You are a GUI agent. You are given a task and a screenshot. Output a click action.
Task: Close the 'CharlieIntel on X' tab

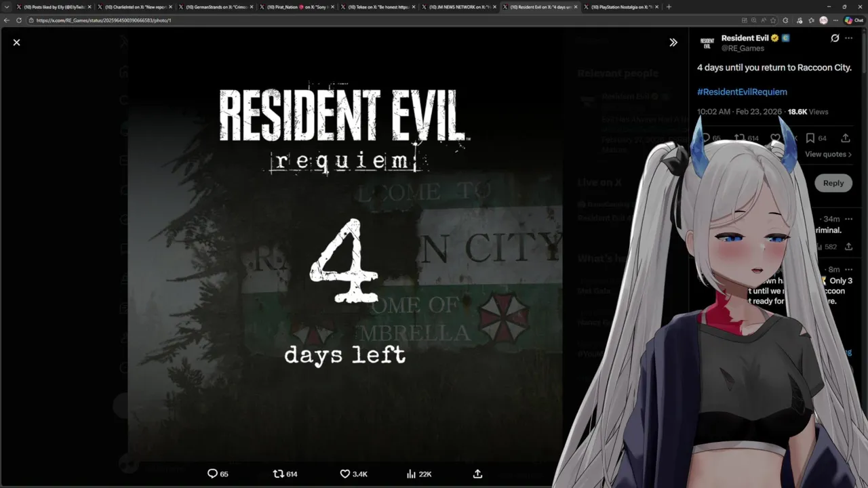coord(170,7)
